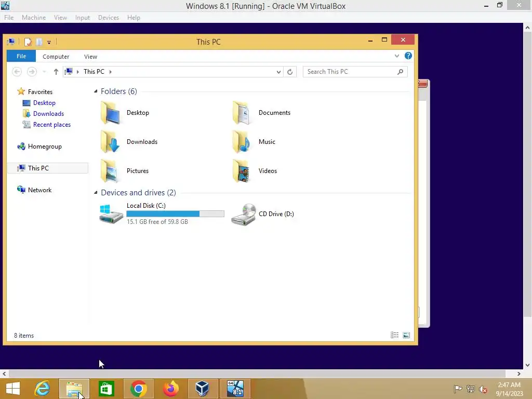Open VirtualBox Manager from taskbar
Viewport: 532px width, 399px height.
tap(203, 389)
